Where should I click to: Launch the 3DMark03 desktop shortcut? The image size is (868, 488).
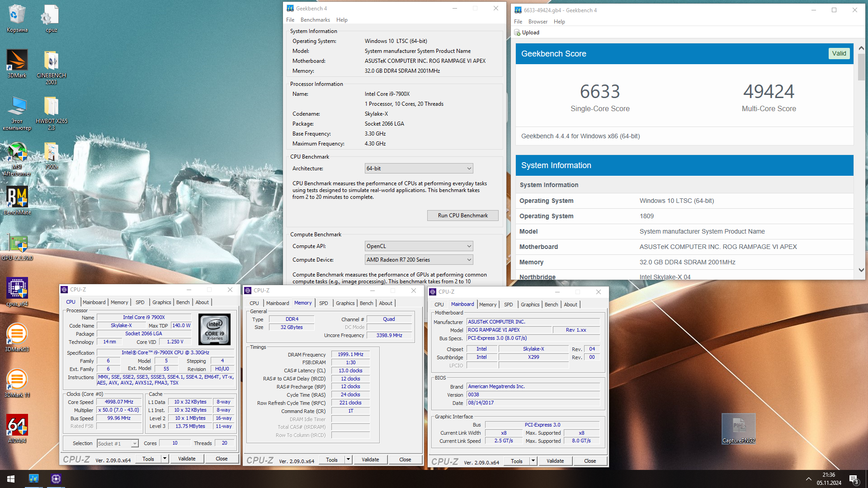[x=17, y=338]
